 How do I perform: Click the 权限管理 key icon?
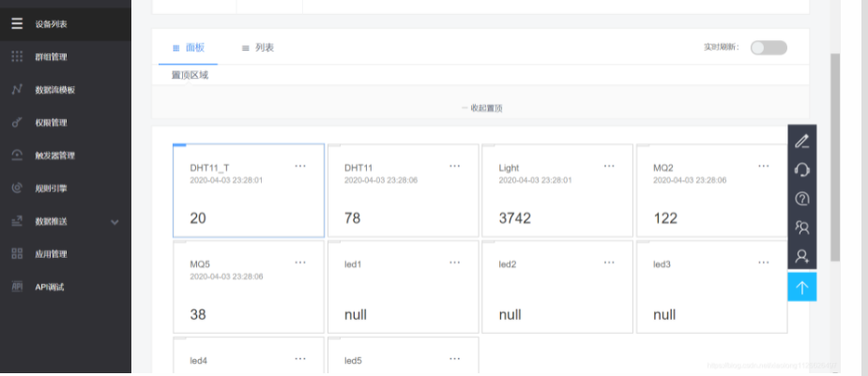[x=17, y=122]
